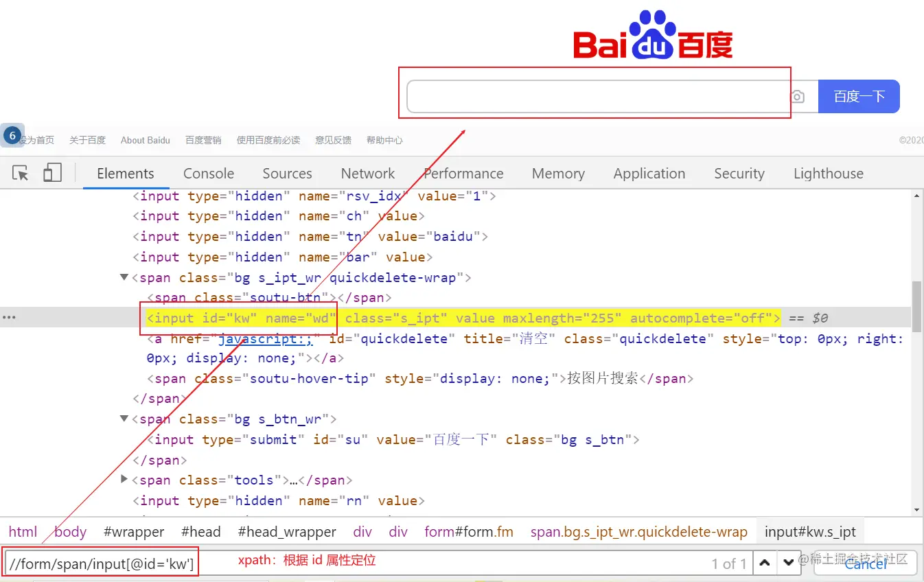Open the 帮助中心 link
This screenshot has width=924, height=582.
[384, 140]
